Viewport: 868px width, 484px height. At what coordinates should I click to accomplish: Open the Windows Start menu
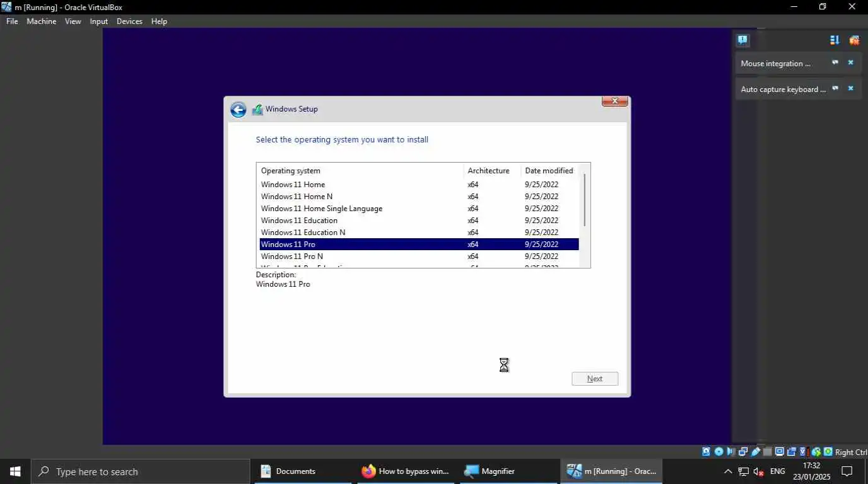(15, 471)
